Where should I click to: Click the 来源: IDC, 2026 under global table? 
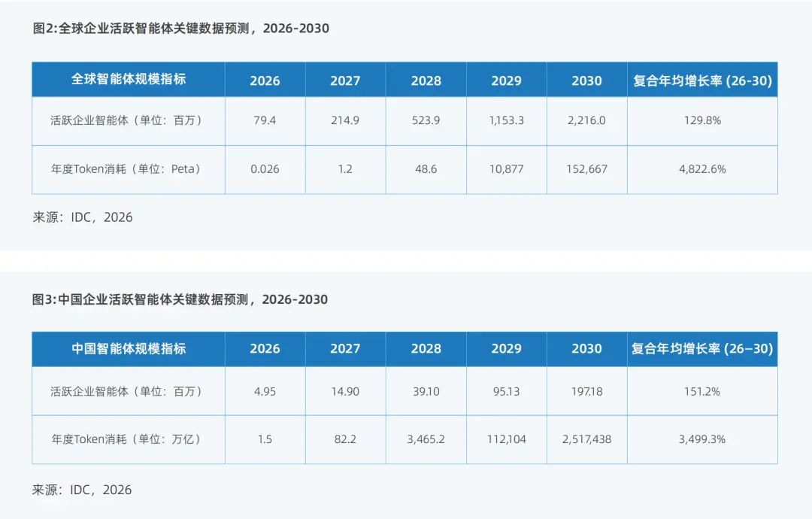click(83, 217)
